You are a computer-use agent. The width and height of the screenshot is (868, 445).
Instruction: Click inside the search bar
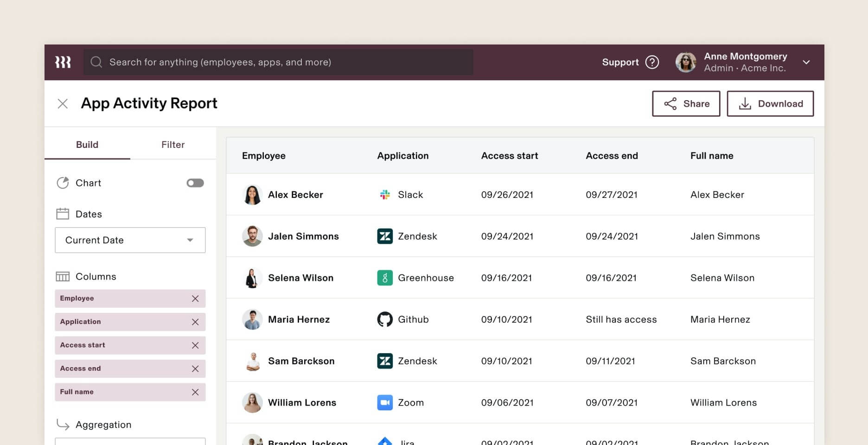(x=278, y=62)
